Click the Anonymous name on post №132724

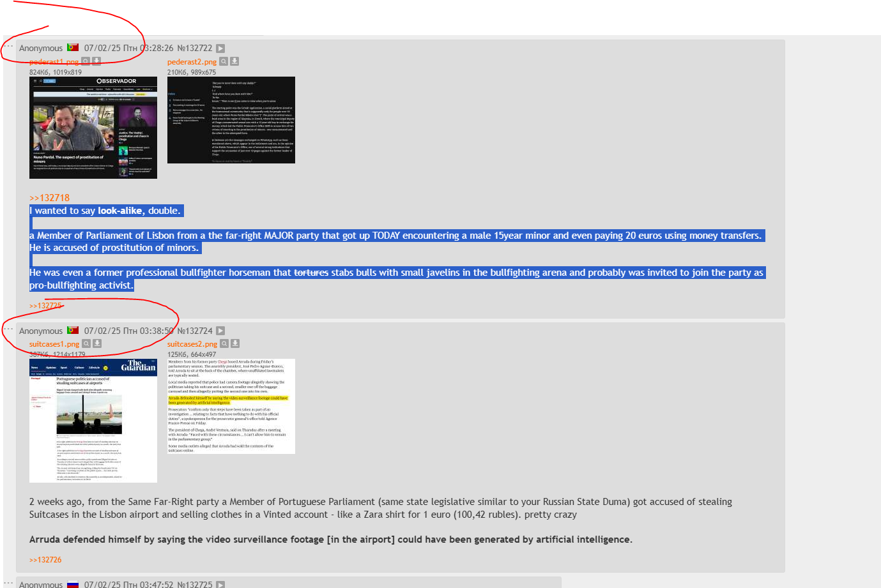click(x=41, y=331)
